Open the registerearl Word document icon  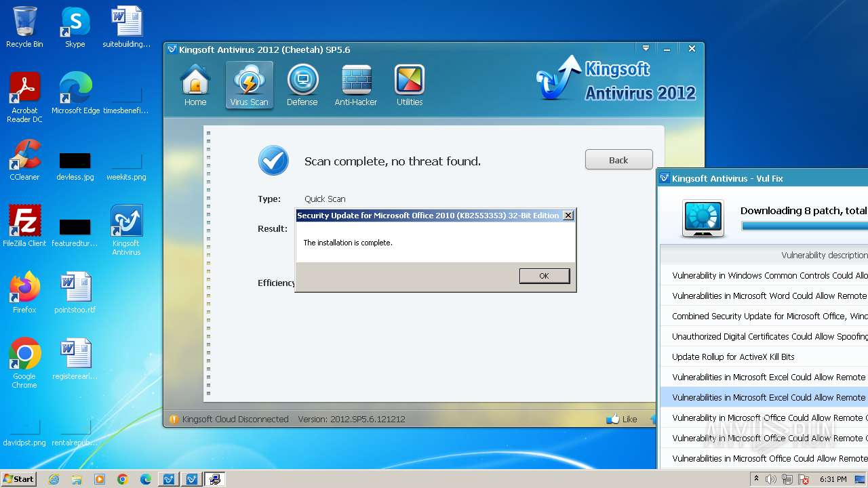coord(75,359)
